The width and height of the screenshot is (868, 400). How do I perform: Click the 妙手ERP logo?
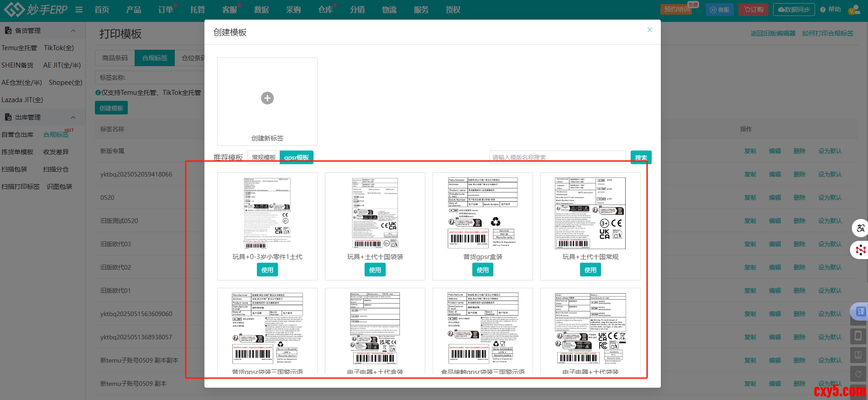[x=36, y=10]
